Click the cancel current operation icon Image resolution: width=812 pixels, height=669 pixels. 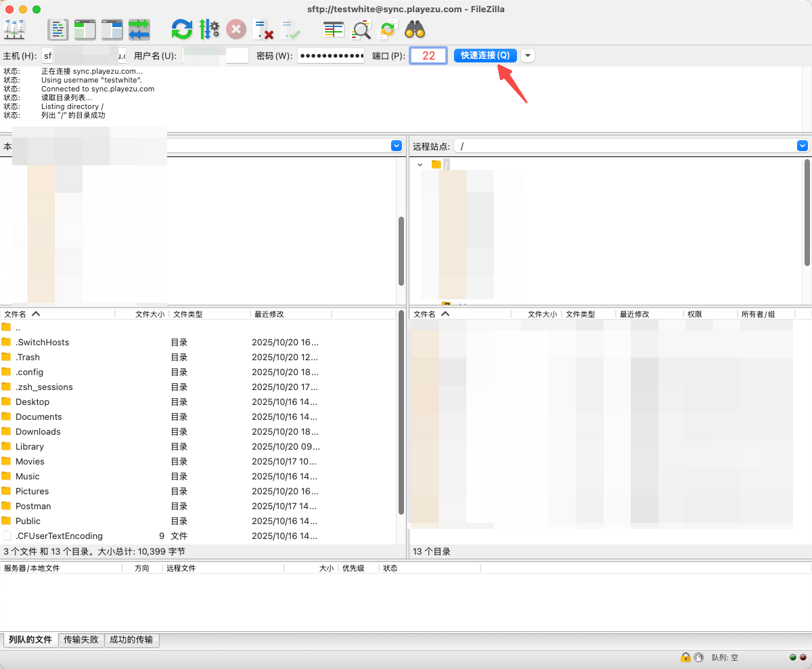click(x=235, y=29)
